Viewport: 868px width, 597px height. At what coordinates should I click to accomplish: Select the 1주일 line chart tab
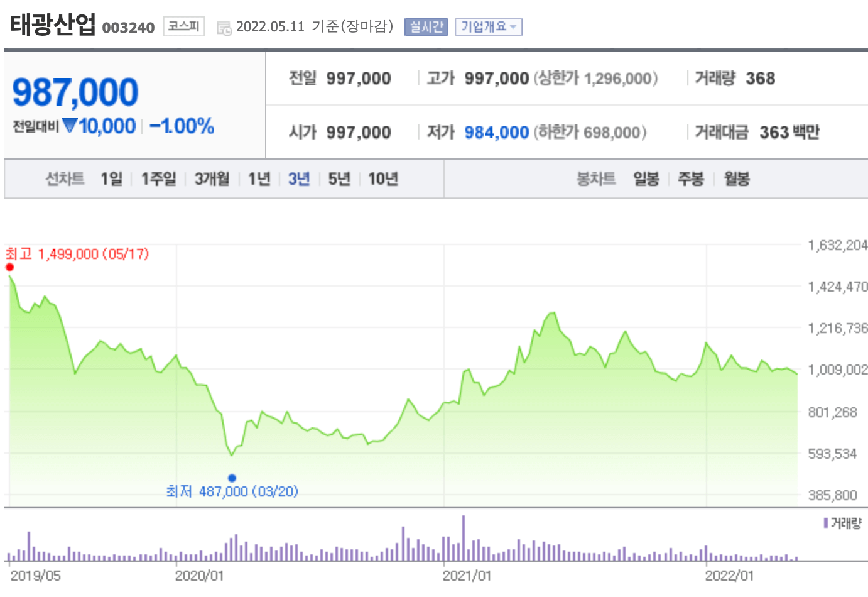158,179
